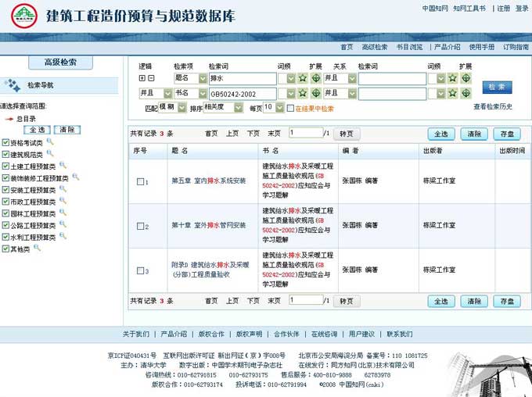Image resolution: width=532 pixels, height=397 pixels.
Task: Select the checkbox for result row 1
Action: [x=139, y=182]
